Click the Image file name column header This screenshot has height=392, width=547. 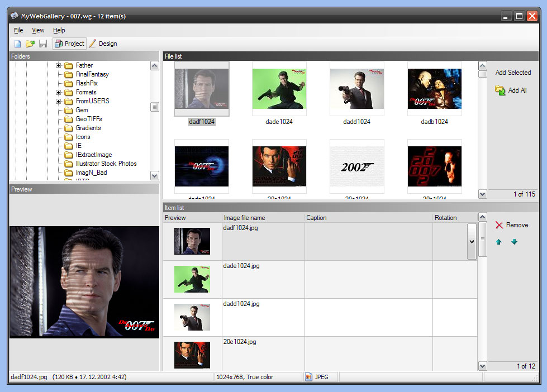[263, 218]
